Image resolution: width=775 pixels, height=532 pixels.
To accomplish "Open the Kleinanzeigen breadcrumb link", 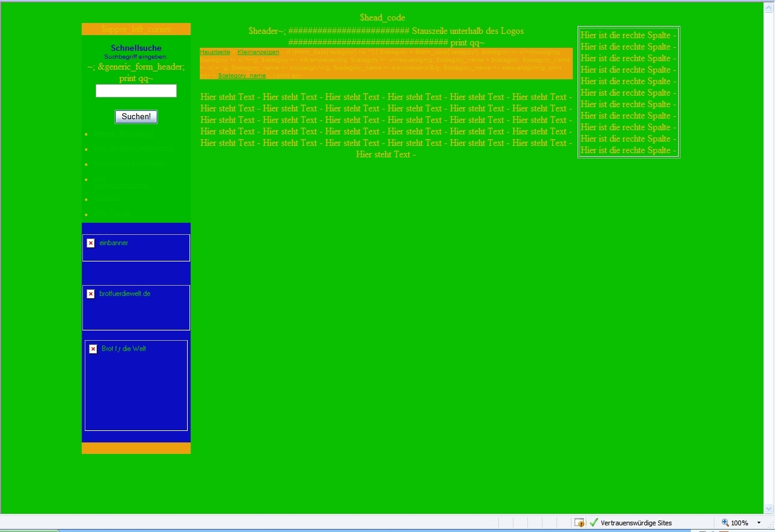I will 258,53.
